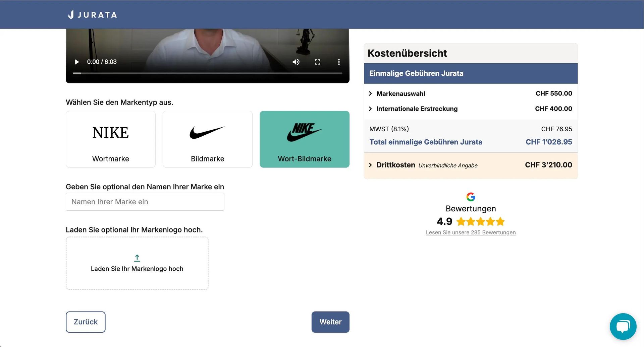This screenshot has width=644, height=347.
Task: Click the CHF 1'026.95 total
Action: click(x=549, y=142)
